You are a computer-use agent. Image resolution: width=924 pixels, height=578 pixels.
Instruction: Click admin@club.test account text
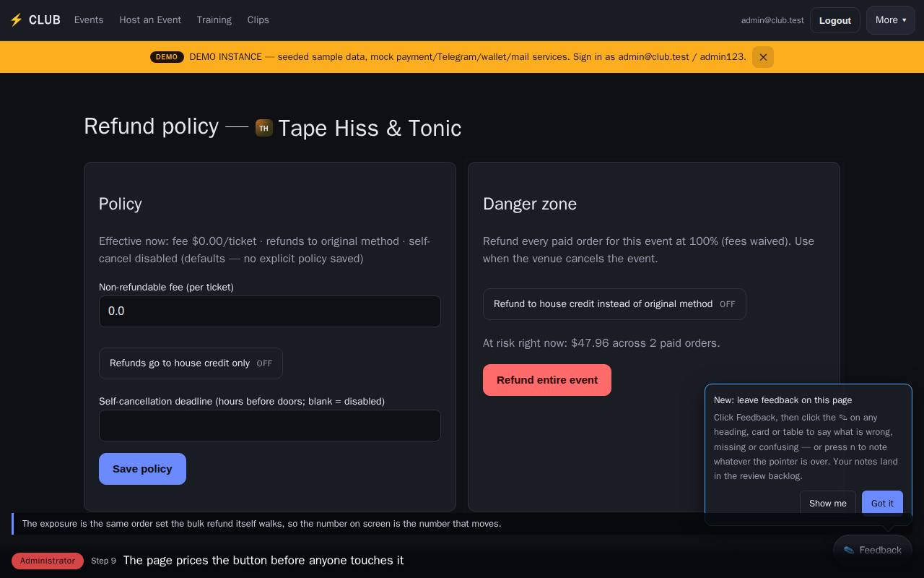(772, 20)
